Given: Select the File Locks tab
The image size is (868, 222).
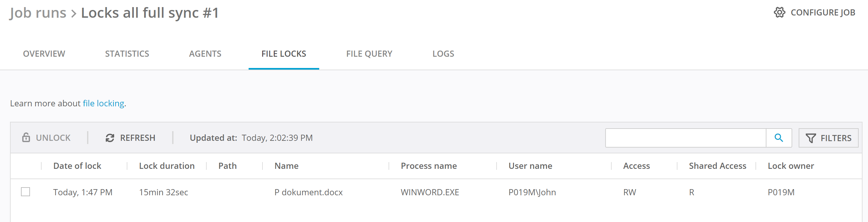Looking at the screenshot, I should click(x=283, y=54).
